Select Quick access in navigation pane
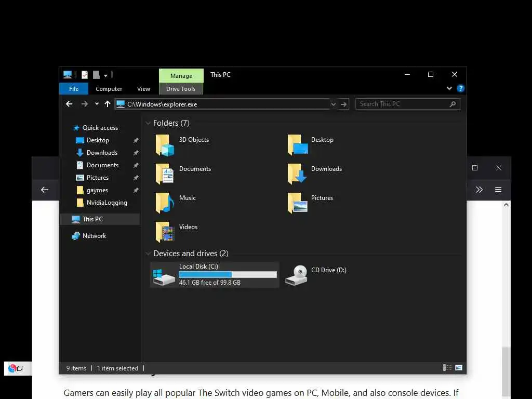The height and width of the screenshot is (399, 532). tap(100, 128)
